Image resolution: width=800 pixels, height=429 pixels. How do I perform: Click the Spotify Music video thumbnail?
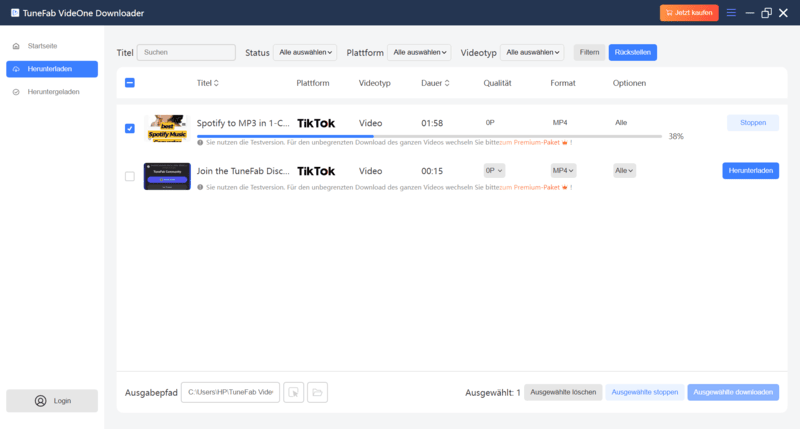pos(167,129)
